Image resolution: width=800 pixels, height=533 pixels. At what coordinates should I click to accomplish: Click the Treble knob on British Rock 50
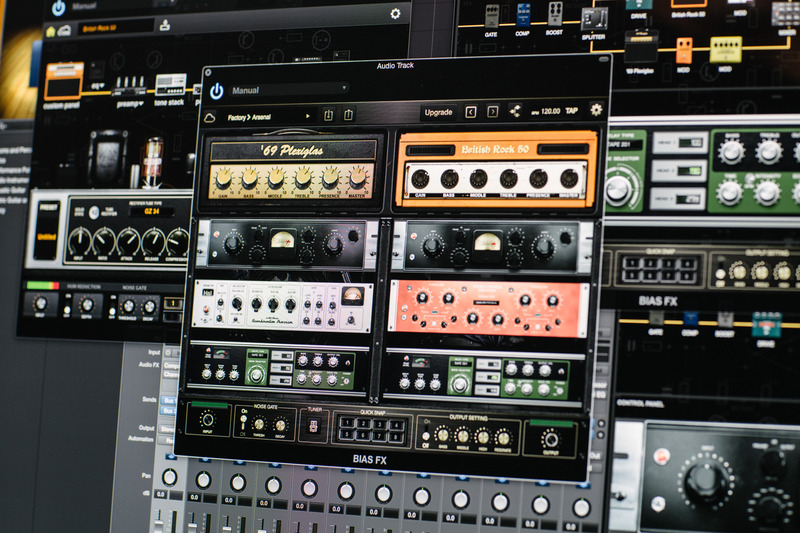(x=509, y=179)
